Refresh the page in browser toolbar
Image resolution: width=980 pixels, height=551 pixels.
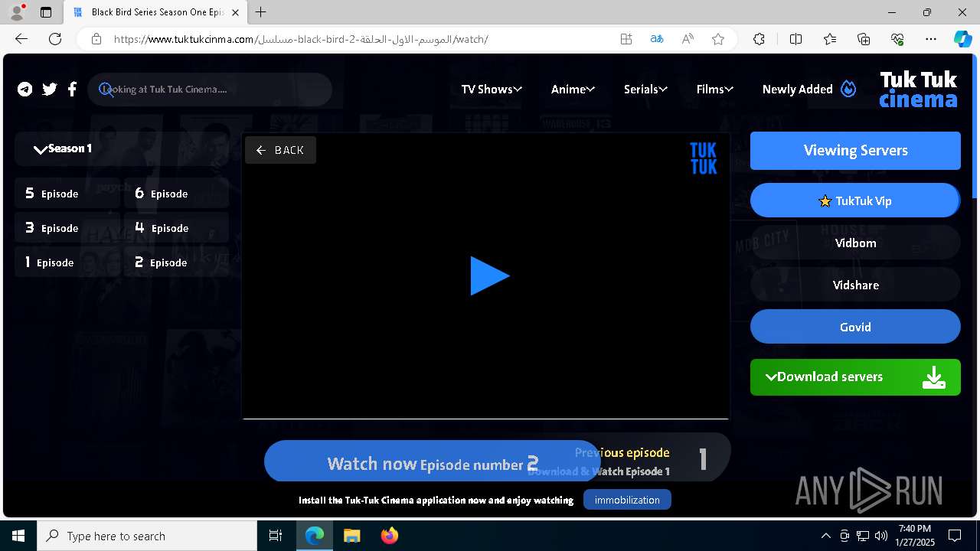(55, 39)
